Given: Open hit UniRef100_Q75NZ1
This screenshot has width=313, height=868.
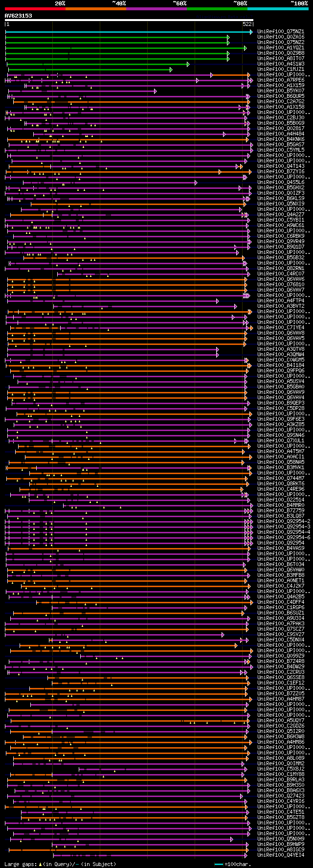Looking at the screenshot, I should point(281,32).
